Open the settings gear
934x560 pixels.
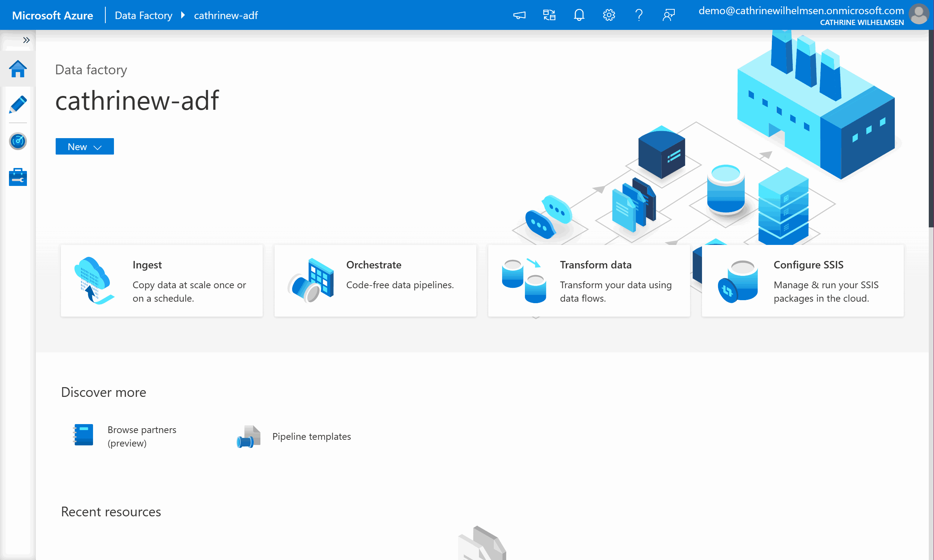point(609,15)
